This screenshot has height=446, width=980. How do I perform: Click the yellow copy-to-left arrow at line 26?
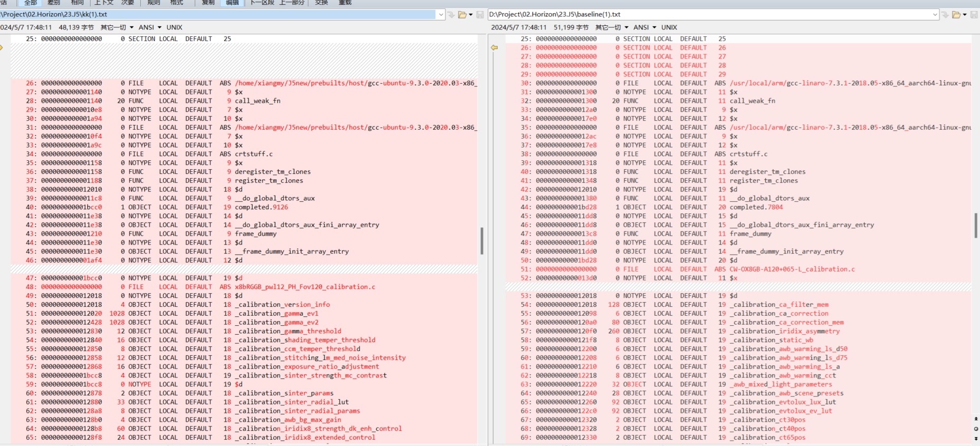(x=494, y=47)
